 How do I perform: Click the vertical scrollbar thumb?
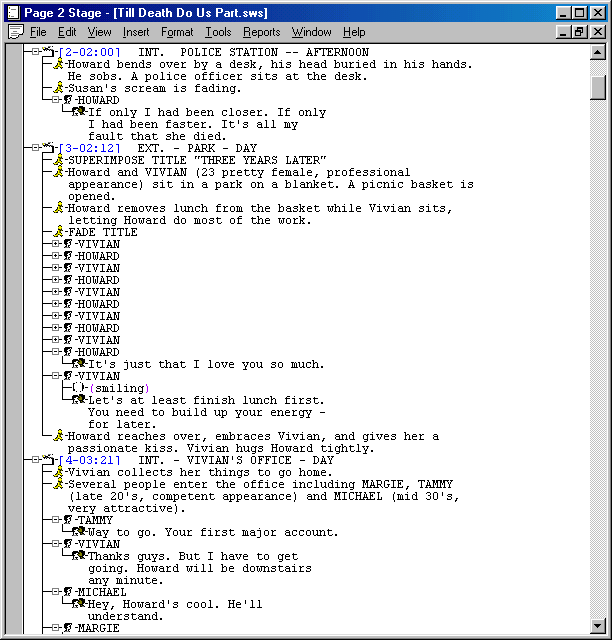[x=598, y=88]
